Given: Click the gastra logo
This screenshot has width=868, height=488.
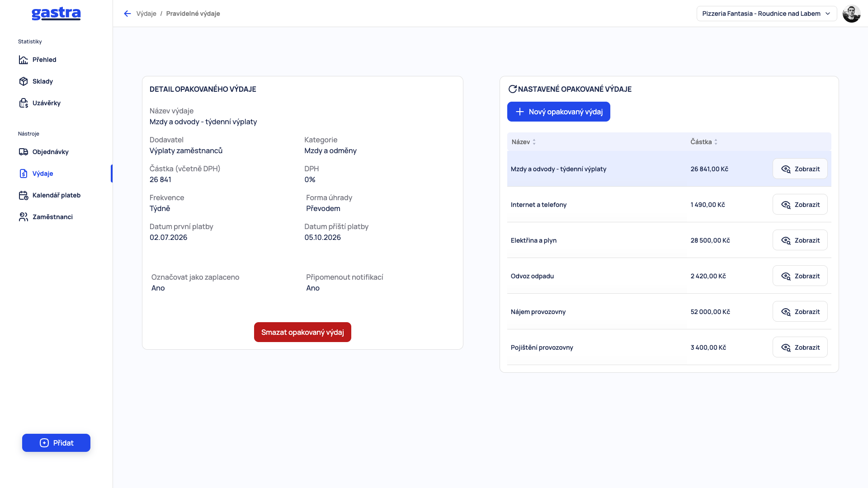Looking at the screenshot, I should pos(56,14).
